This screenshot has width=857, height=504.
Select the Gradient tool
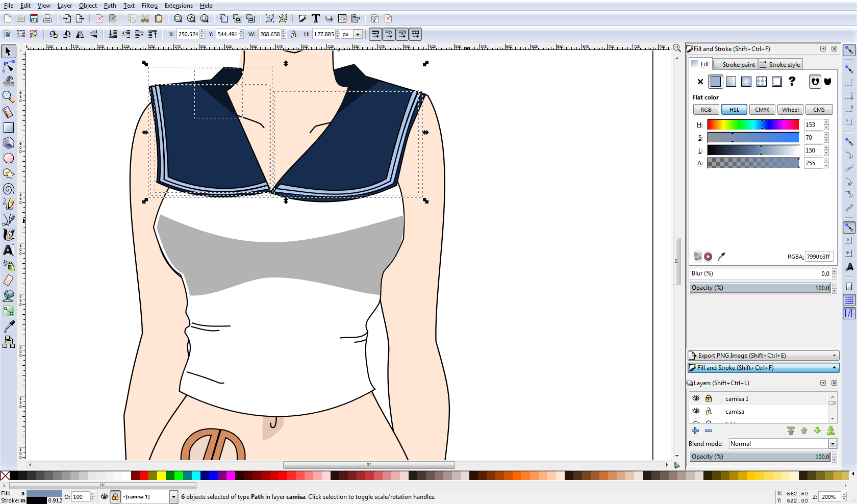click(8, 311)
